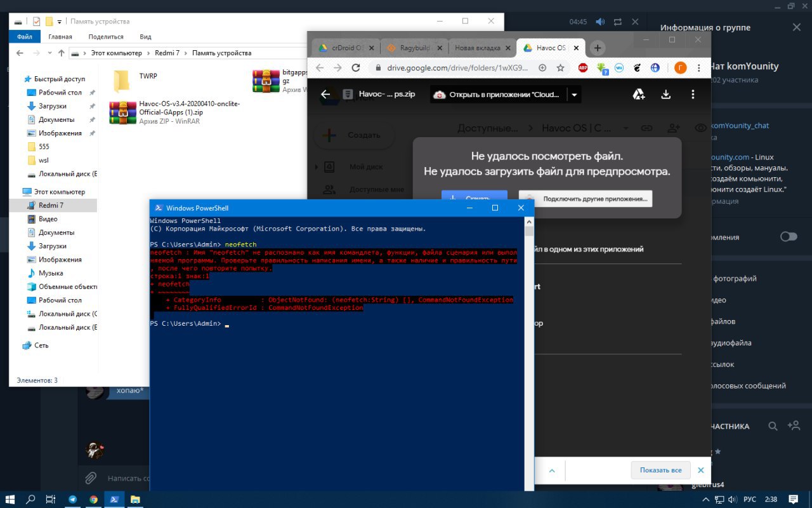
Task: Download the file via preview download icon
Action: [x=666, y=95]
